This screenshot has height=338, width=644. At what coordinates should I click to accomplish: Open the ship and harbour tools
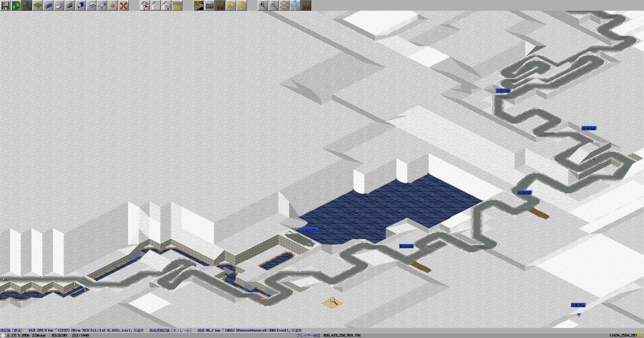point(91,5)
